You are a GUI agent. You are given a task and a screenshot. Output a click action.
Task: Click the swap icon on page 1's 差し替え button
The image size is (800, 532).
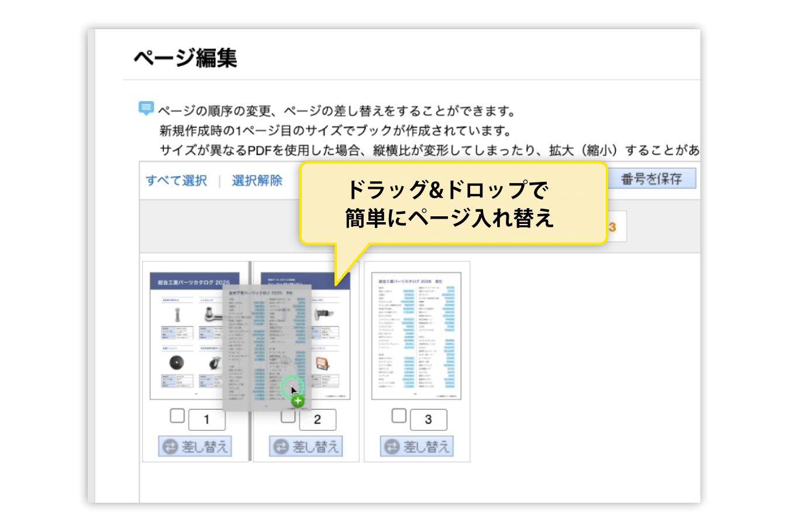170,447
